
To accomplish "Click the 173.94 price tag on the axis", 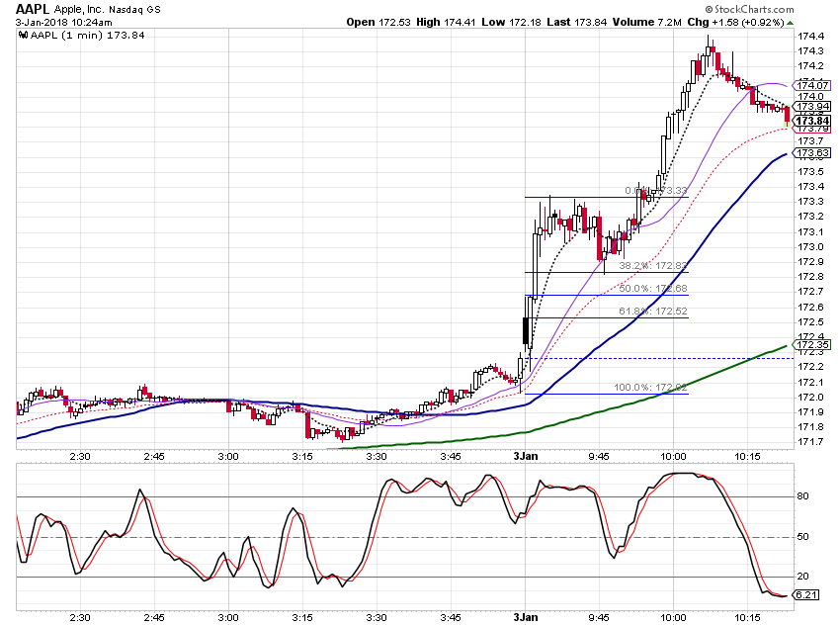I will pos(812,106).
